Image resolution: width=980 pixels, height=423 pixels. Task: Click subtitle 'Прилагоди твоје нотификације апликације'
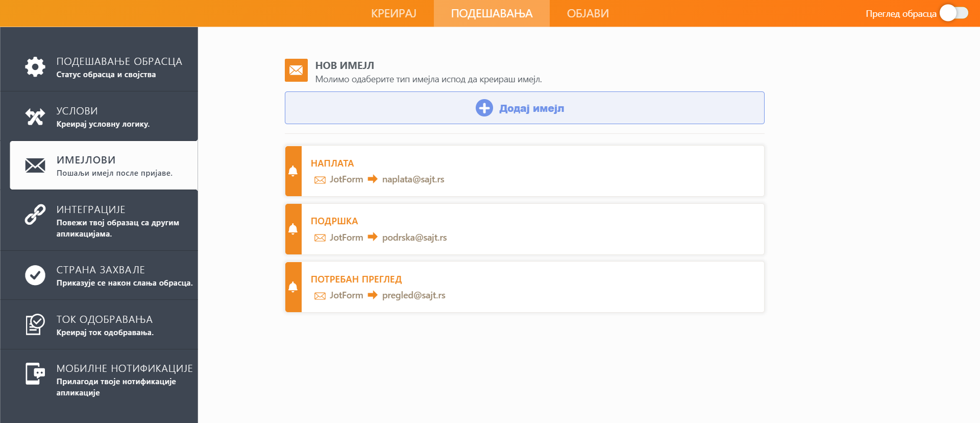(x=116, y=387)
